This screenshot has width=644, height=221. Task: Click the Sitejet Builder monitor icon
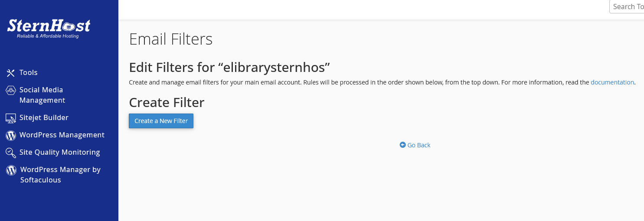point(11,118)
